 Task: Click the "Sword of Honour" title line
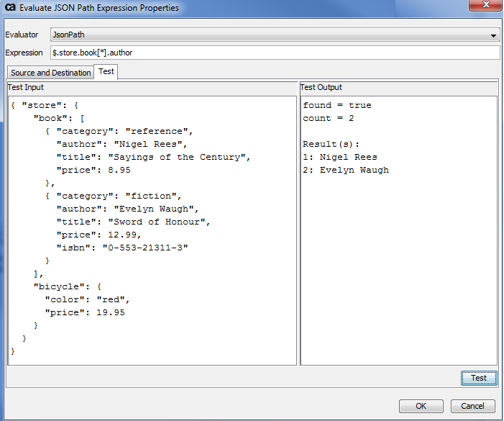coord(133,222)
